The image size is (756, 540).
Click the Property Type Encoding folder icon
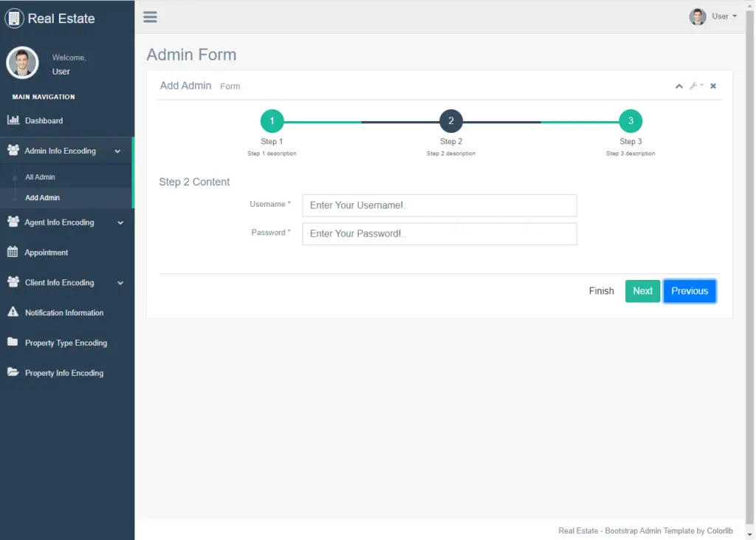click(14, 343)
